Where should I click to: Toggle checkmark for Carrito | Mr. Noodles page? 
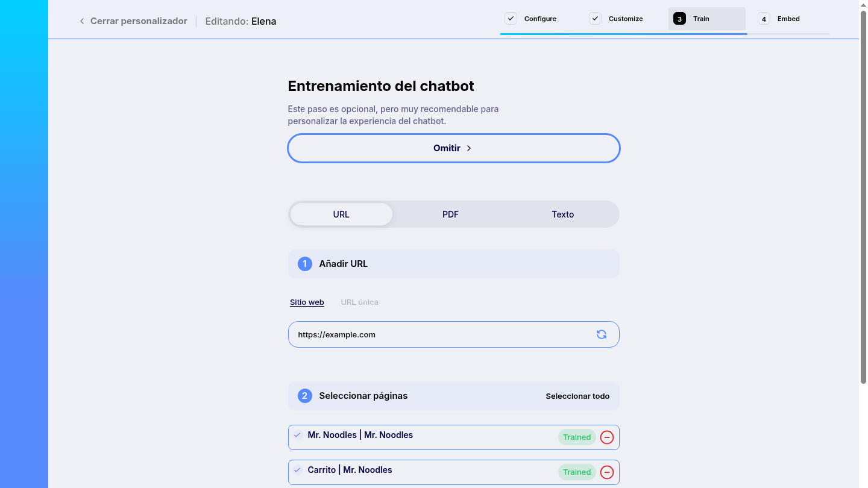coord(297,470)
